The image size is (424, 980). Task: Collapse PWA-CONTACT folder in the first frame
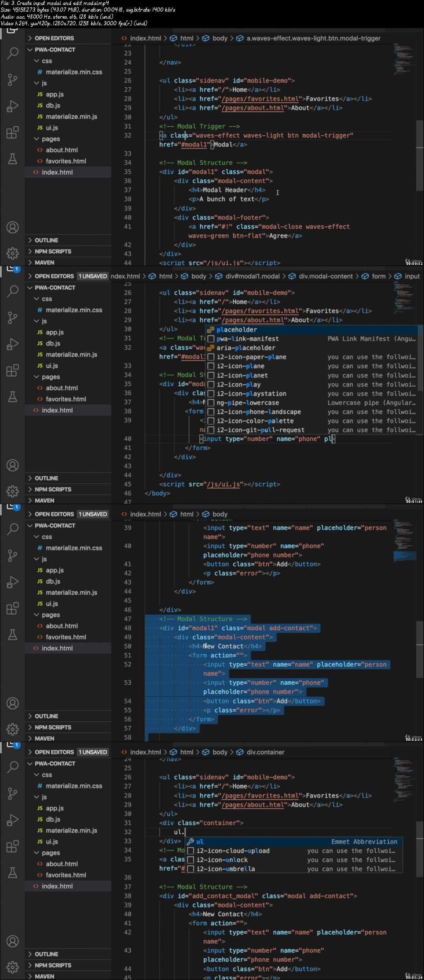[x=30, y=50]
